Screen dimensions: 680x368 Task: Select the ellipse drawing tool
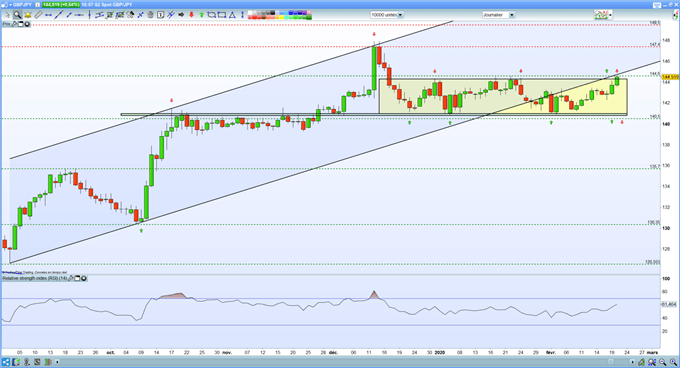click(x=211, y=15)
